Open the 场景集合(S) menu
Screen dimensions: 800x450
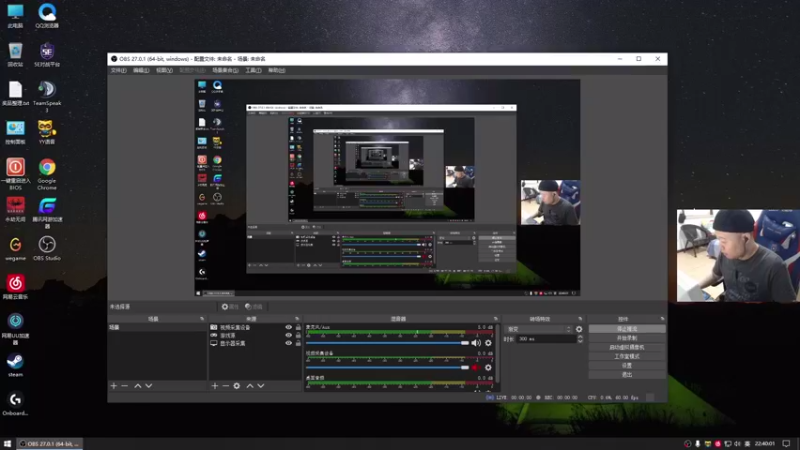click(225, 70)
